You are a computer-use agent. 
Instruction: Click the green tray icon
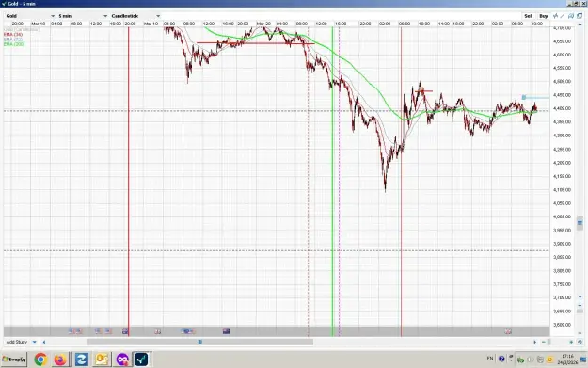point(521,360)
